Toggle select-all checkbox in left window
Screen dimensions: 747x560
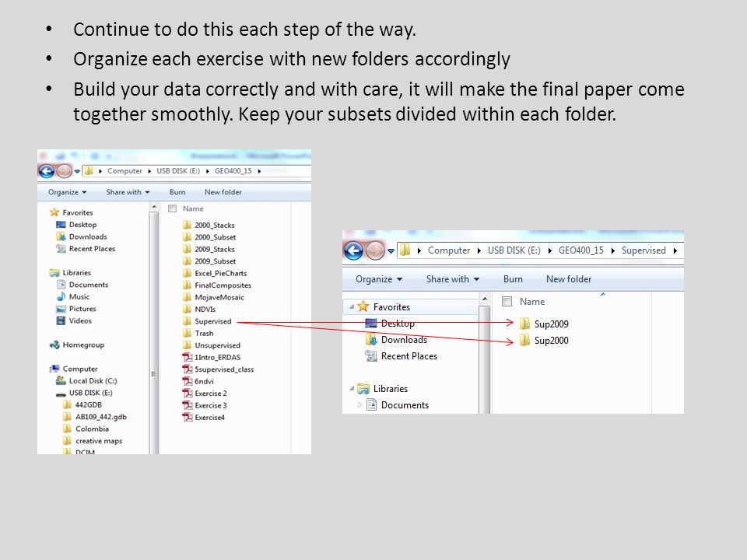173,208
